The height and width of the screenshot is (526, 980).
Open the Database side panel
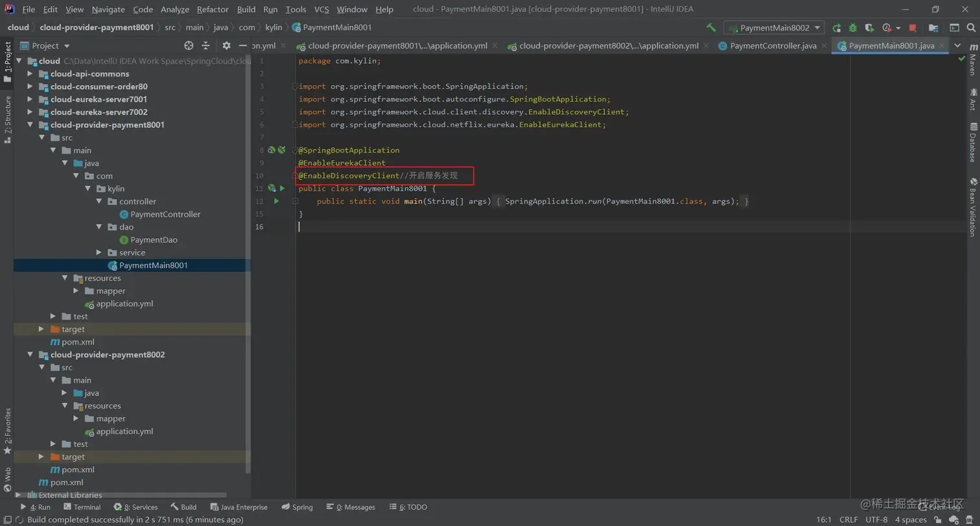pyautogui.click(x=972, y=141)
